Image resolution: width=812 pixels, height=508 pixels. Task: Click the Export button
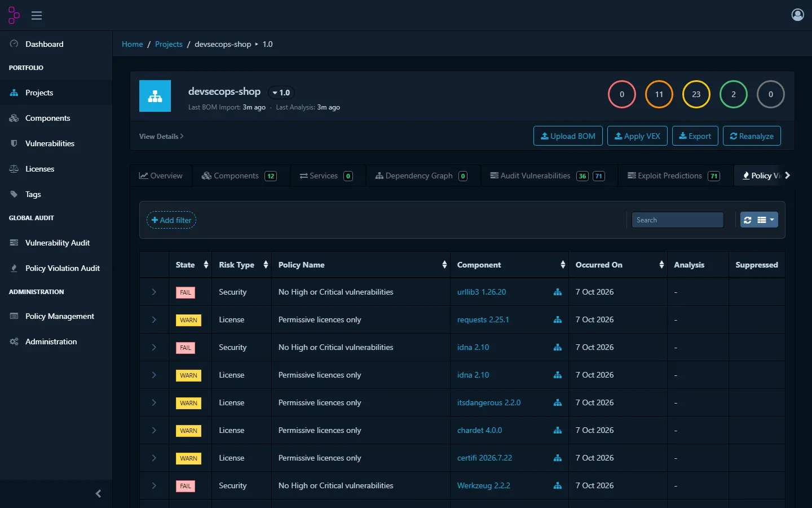(695, 136)
